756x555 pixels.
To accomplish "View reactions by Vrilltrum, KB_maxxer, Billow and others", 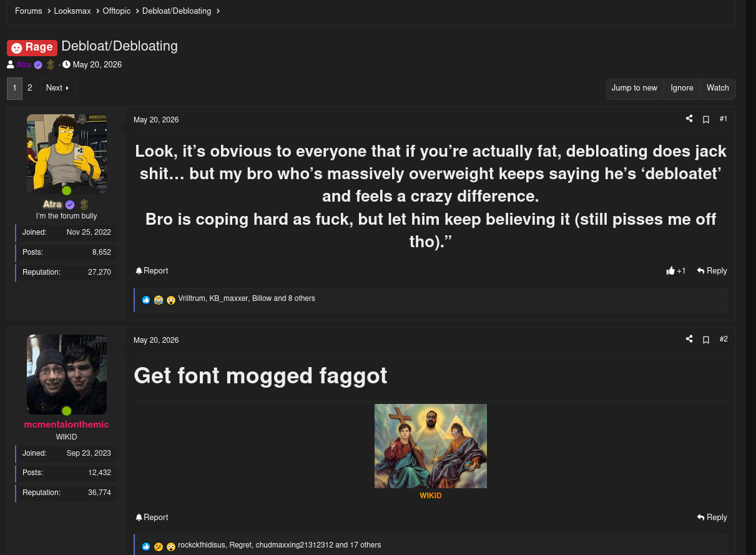I will (x=247, y=299).
